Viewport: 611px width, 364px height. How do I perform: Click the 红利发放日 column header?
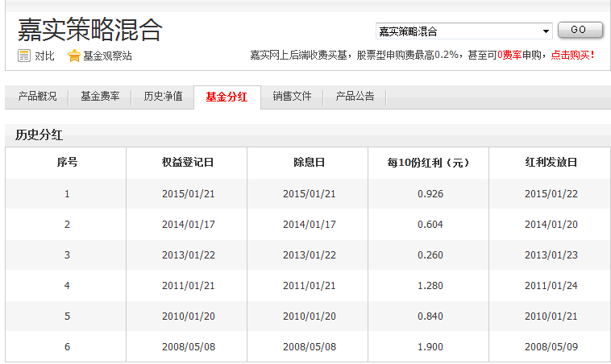tap(551, 163)
